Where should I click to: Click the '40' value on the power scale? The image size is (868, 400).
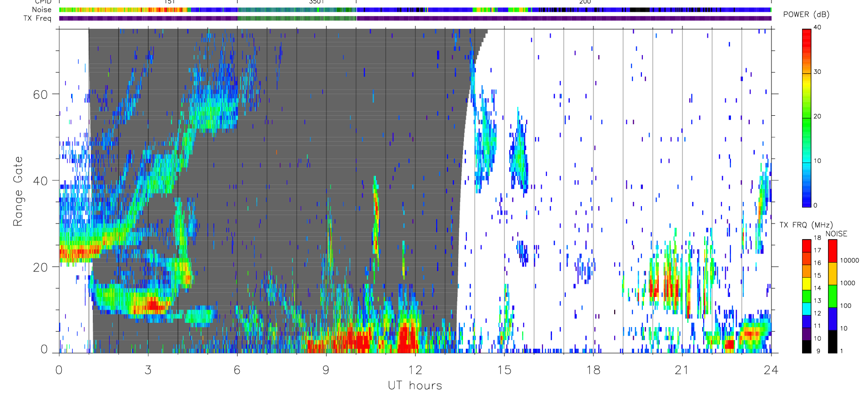[817, 27]
